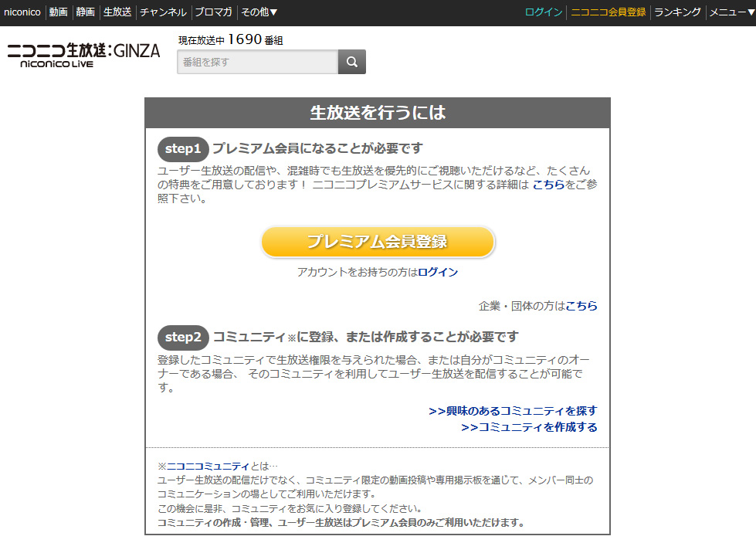Click >>興味のあるコミュニティを探す link

pyautogui.click(x=513, y=411)
